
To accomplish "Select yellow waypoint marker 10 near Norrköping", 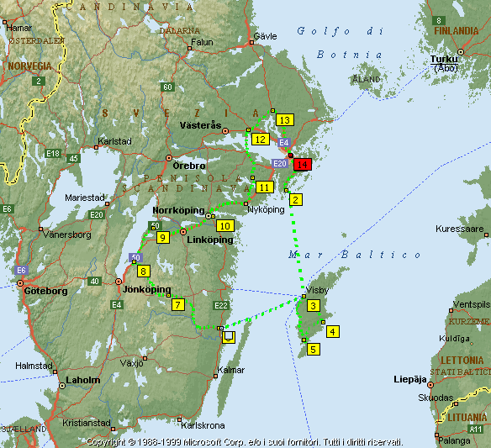I will coord(225,226).
